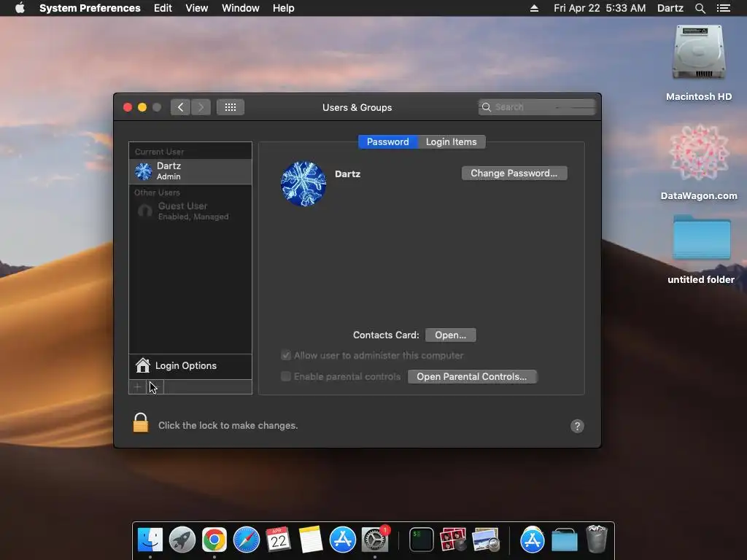Image resolution: width=747 pixels, height=560 pixels.
Task: Open Spotlight search in menu bar
Action: [700, 8]
